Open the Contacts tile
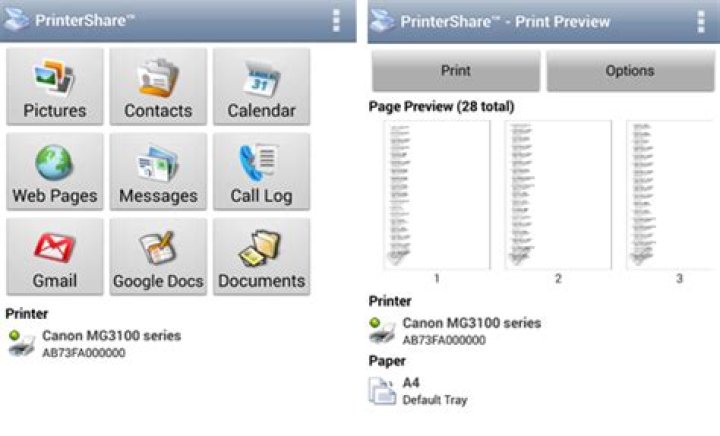Screen dimensions: 720x436 pos(158,86)
